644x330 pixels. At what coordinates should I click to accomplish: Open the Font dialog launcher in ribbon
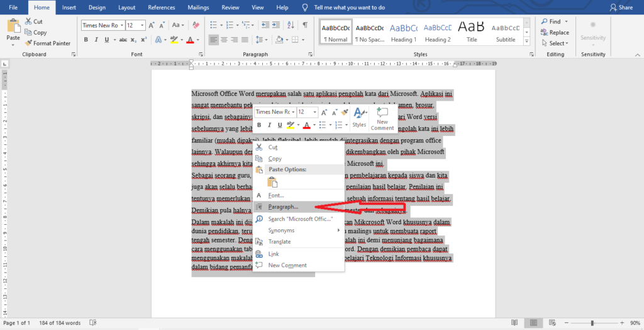point(201,54)
